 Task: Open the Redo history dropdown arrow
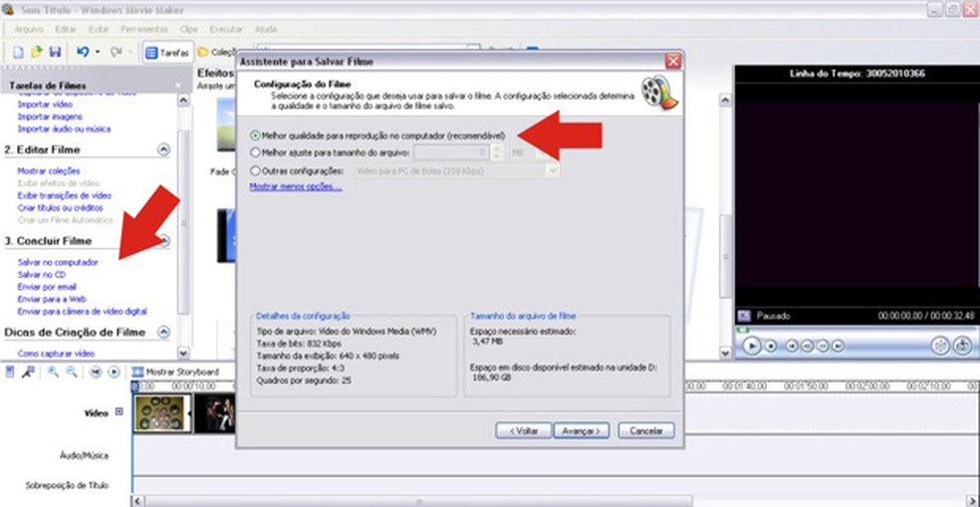tap(130, 53)
